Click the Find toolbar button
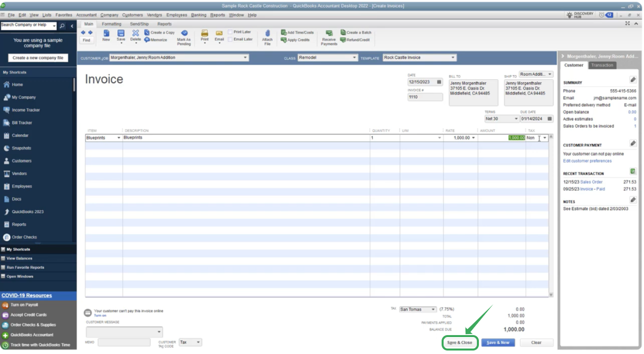The image size is (644, 354). click(87, 40)
